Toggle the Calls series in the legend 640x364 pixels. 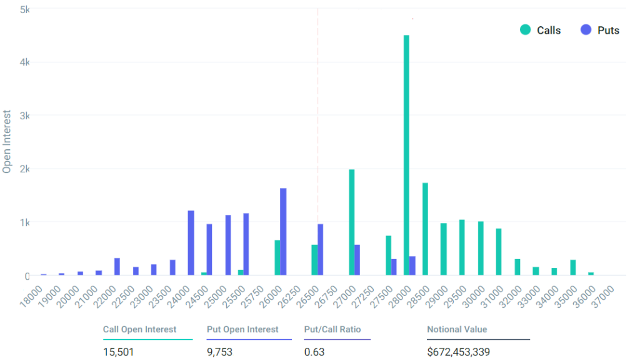(548, 30)
